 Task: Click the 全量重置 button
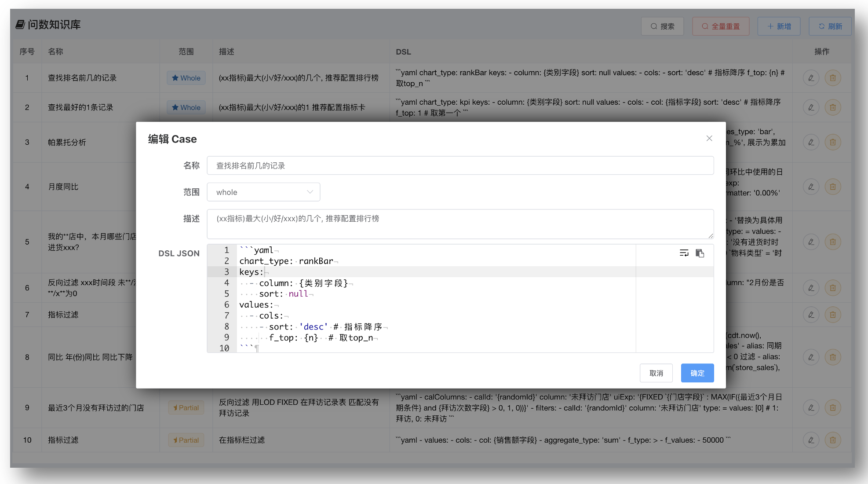coord(721,26)
